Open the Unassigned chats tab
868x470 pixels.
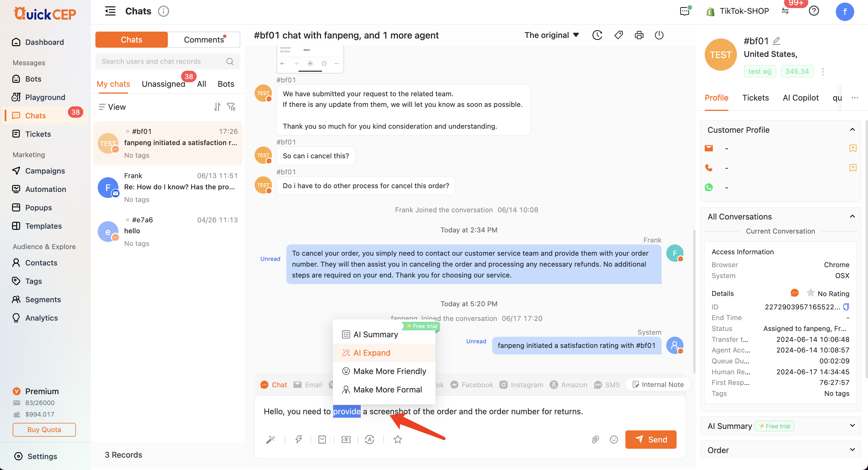pyautogui.click(x=164, y=84)
